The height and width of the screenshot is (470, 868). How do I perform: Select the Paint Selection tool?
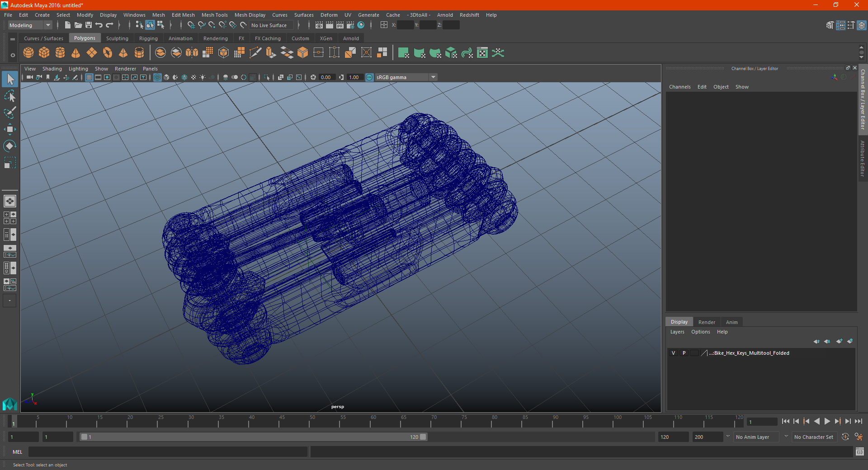(10, 112)
